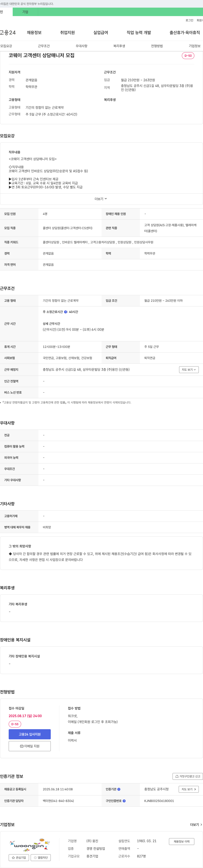The image size is (203, 868).
Task: Click the 열람차단 button
Action: tap(41, 858)
